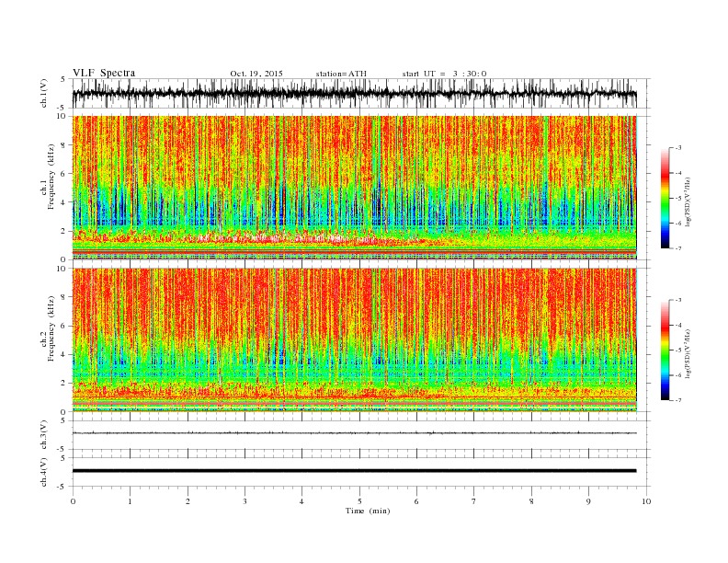Click the '7' tick on the time axis

pos(474,501)
